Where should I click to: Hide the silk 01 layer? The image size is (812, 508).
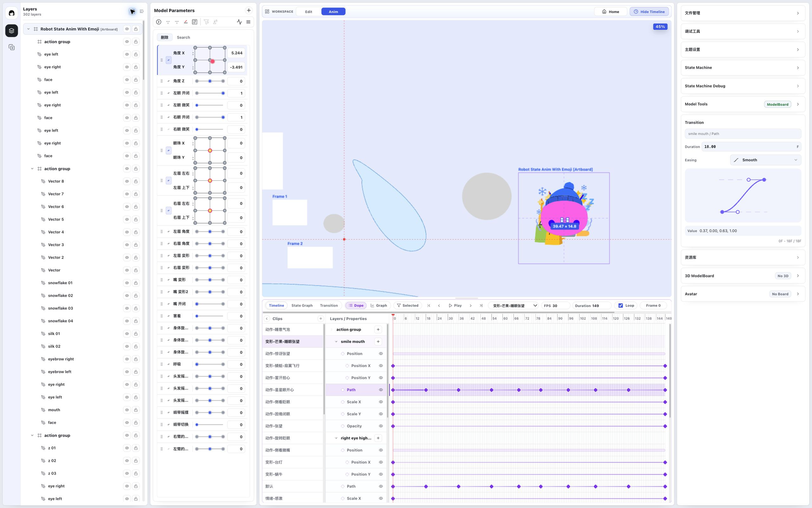click(126, 334)
